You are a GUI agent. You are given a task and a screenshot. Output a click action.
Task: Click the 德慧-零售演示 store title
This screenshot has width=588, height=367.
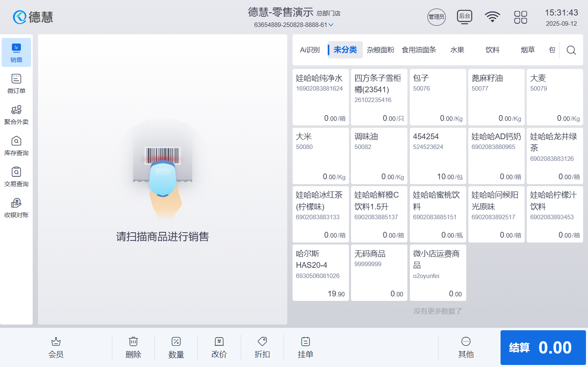[x=281, y=12]
